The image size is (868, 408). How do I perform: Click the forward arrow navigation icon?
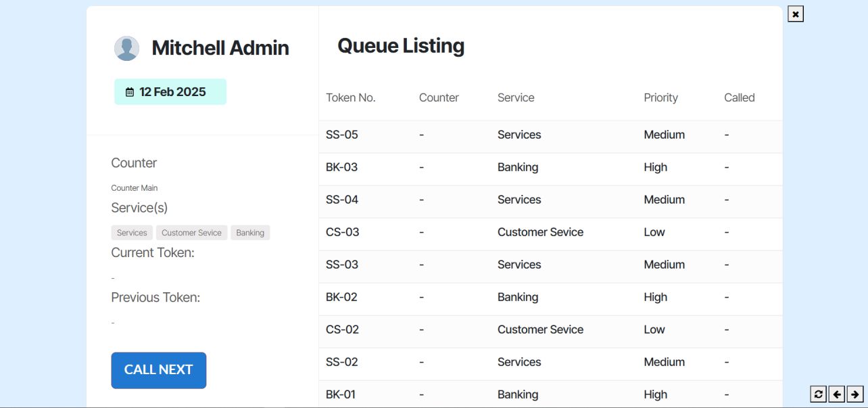855,394
